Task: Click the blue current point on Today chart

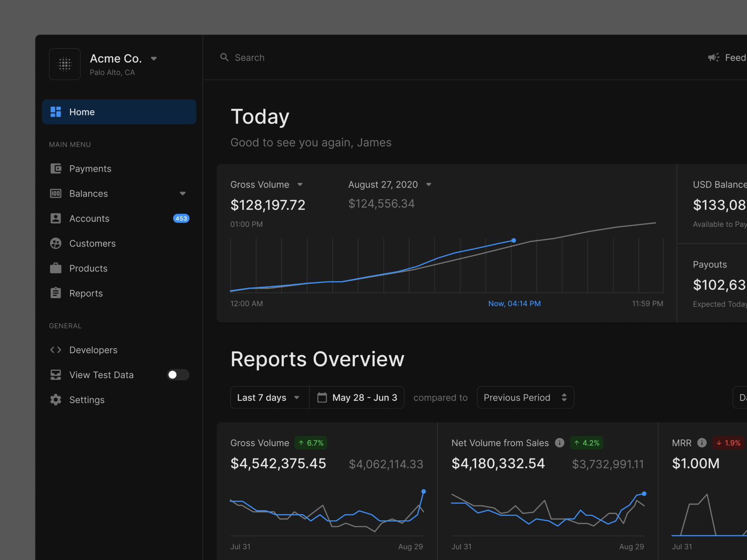Action: 514,240
